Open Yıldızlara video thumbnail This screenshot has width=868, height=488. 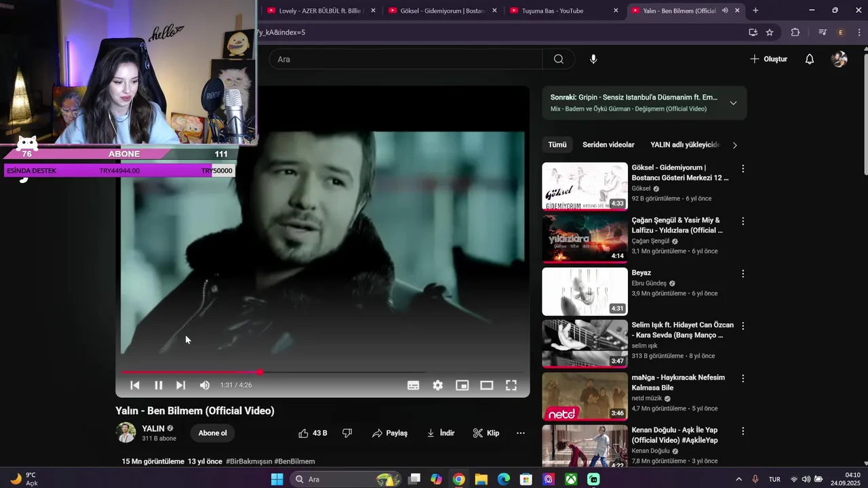(x=585, y=239)
